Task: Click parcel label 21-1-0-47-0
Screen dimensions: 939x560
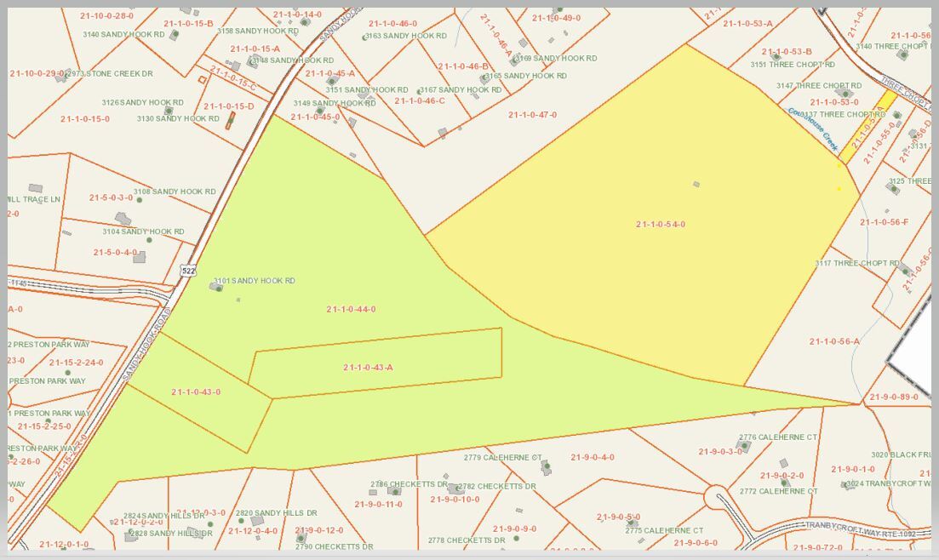Action: click(x=532, y=115)
